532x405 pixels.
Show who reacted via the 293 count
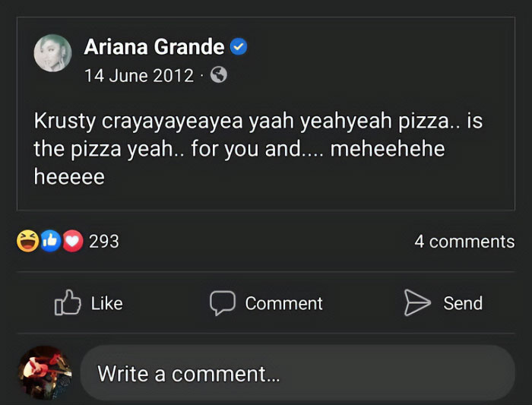tap(104, 242)
